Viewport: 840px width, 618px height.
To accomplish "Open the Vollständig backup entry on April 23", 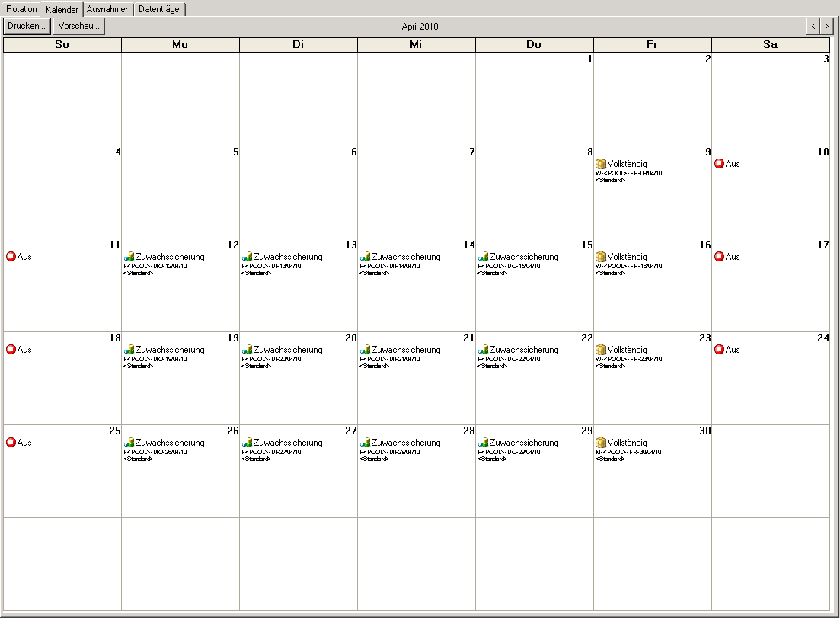I will pos(599,350).
